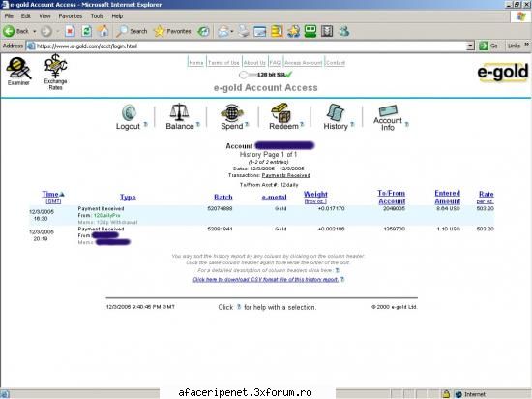Sort by Entered Amount column header
Viewport: 532px width, 399px height.
tap(448, 197)
